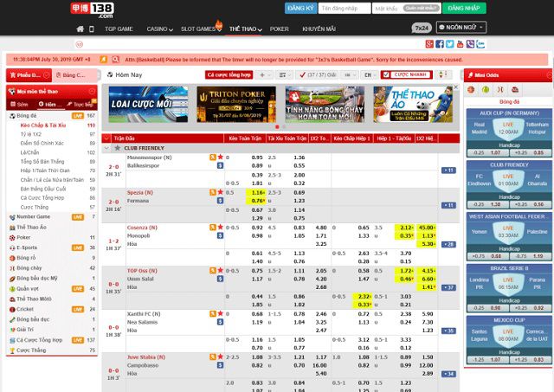Open the TGP Game menu item
Viewport: 554px width, 392px height.
pyautogui.click(x=119, y=29)
